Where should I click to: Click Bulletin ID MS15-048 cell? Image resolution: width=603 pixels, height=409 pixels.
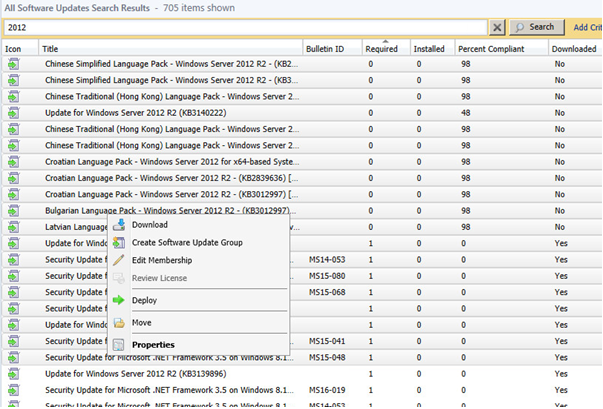[327, 357]
